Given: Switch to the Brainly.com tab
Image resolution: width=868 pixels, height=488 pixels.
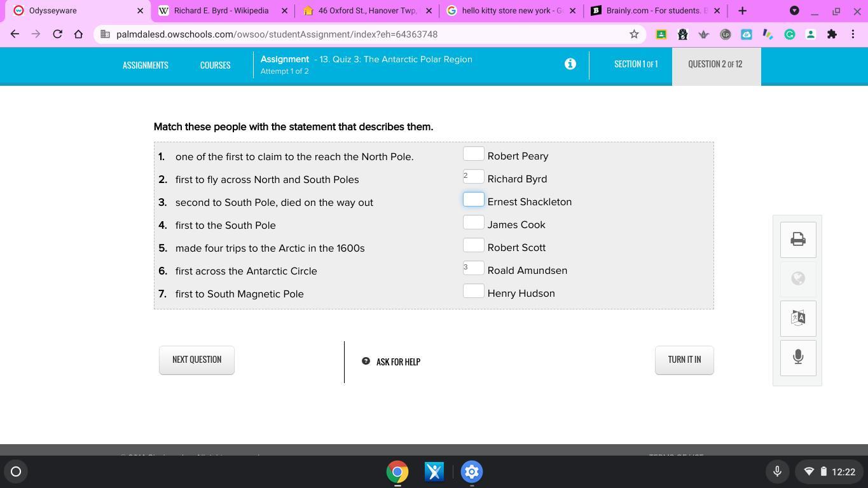Looking at the screenshot, I should [x=656, y=11].
